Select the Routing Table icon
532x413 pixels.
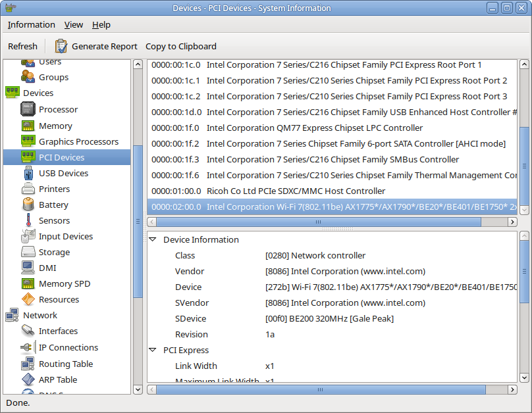click(x=28, y=364)
